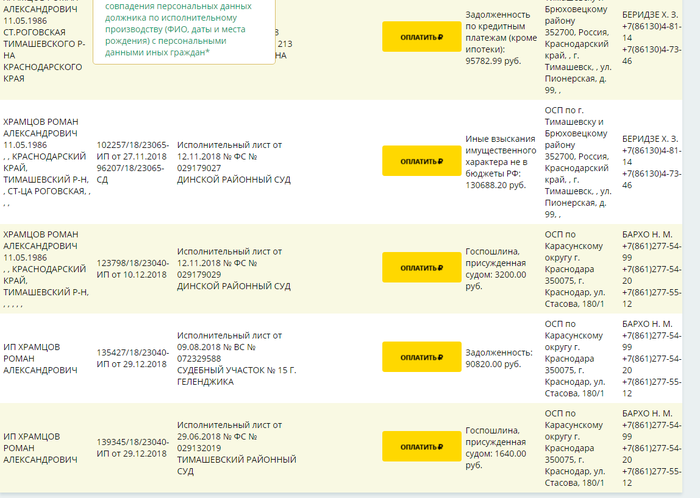Select writ number 029179027
Image resolution: width=700 pixels, height=498 pixels.
point(199,168)
